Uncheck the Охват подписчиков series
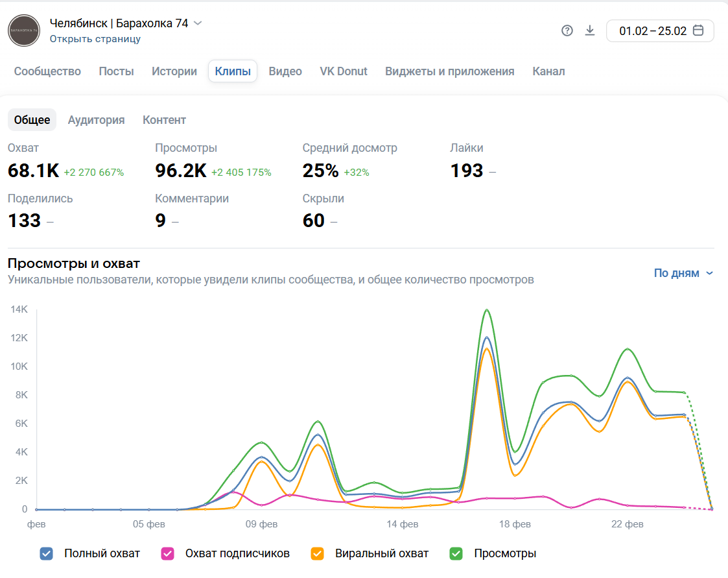The image size is (728, 578). (x=167, y=553)
